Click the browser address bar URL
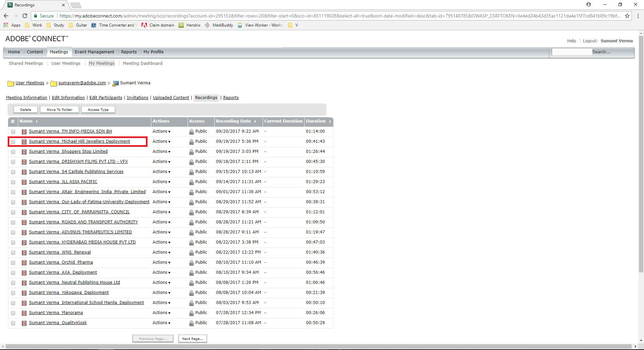Image resolution: width=644 pixels, height=350 pixels. [x=339, y=16]
